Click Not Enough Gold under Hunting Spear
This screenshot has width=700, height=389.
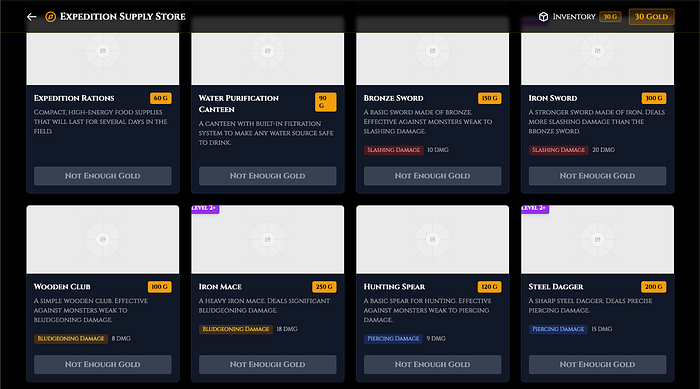pos(433,364)
